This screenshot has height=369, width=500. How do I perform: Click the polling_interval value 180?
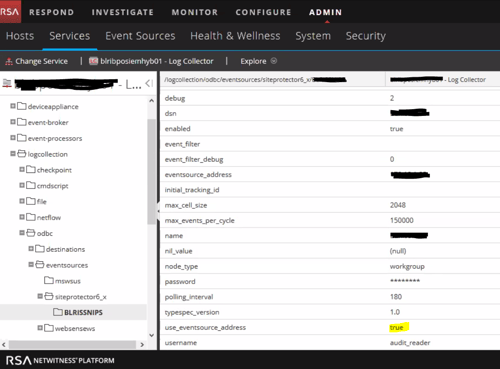click(x=396, y=297)
